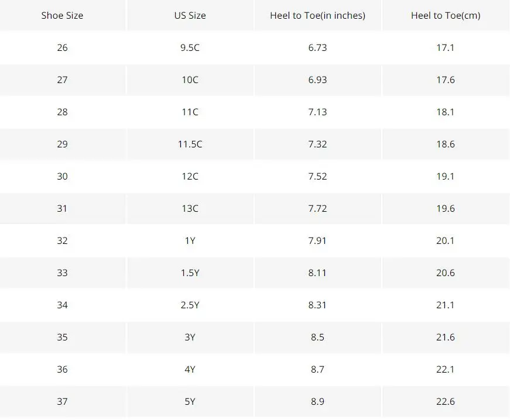Select the 5Y US size cell
Screen dimensions: 510x420
(x=190, y=401)
